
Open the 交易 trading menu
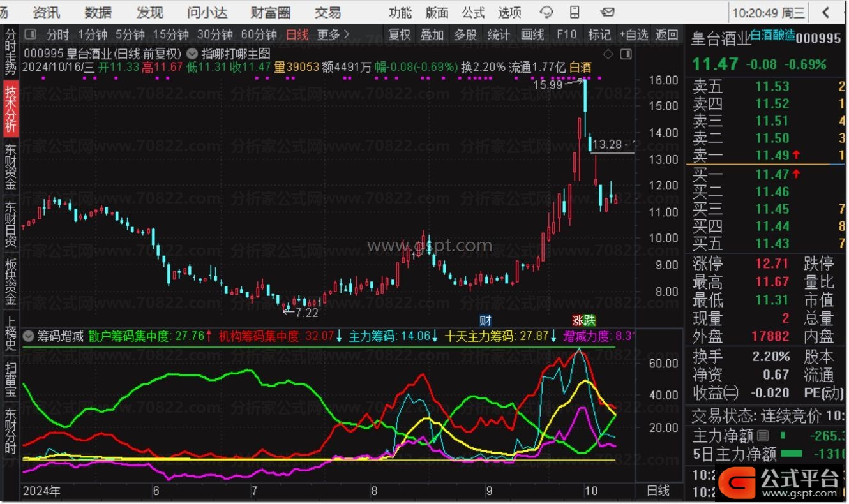pos(327,12)
